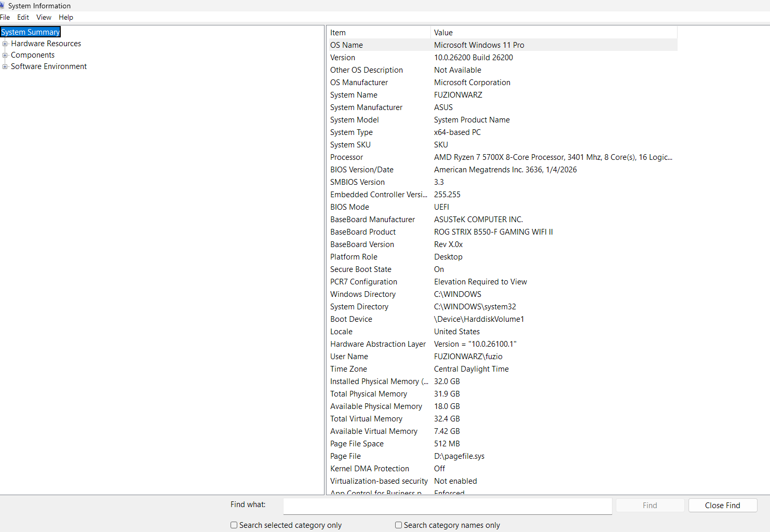
Task: Click the ROG STRIX B550-F GAMING WIFI II value
Action: click(493, 232)
